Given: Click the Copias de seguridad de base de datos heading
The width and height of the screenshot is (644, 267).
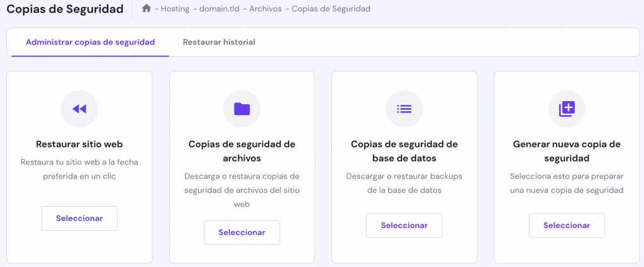Looking at the screenshot, I should [x=404, y=151].
